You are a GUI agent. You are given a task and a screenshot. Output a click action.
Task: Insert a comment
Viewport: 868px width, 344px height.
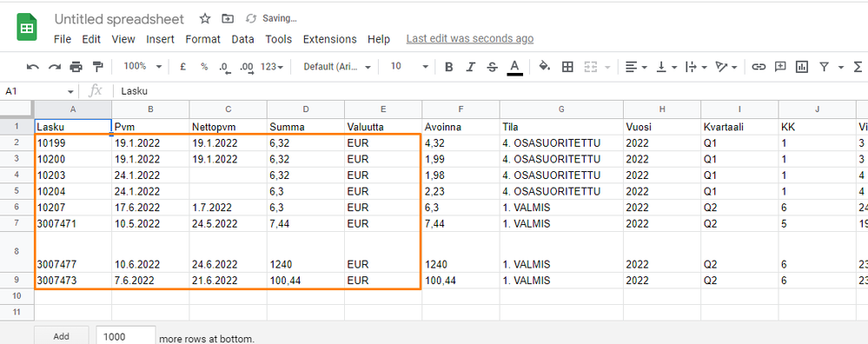coord(780,67)
